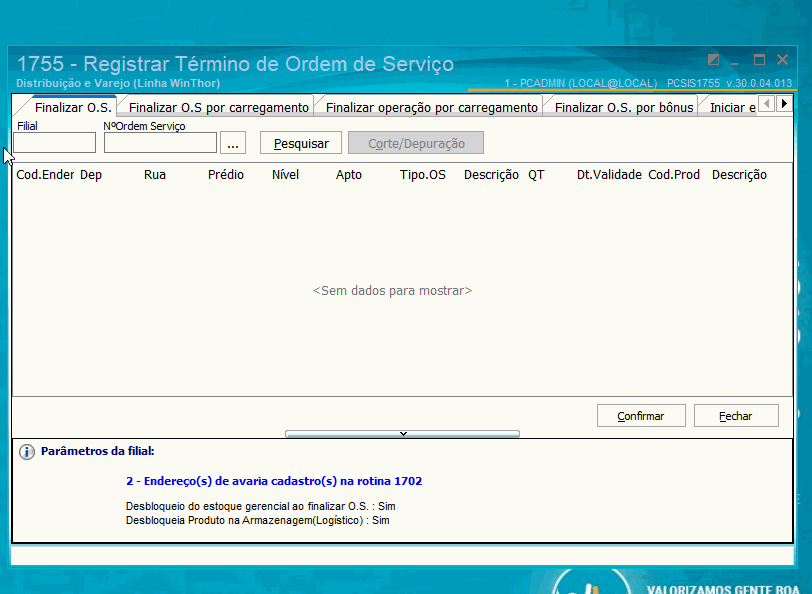Click the info icon beside Parâmetros da filial
Viewport: 812px width, 594px height.
coord(27,452)
